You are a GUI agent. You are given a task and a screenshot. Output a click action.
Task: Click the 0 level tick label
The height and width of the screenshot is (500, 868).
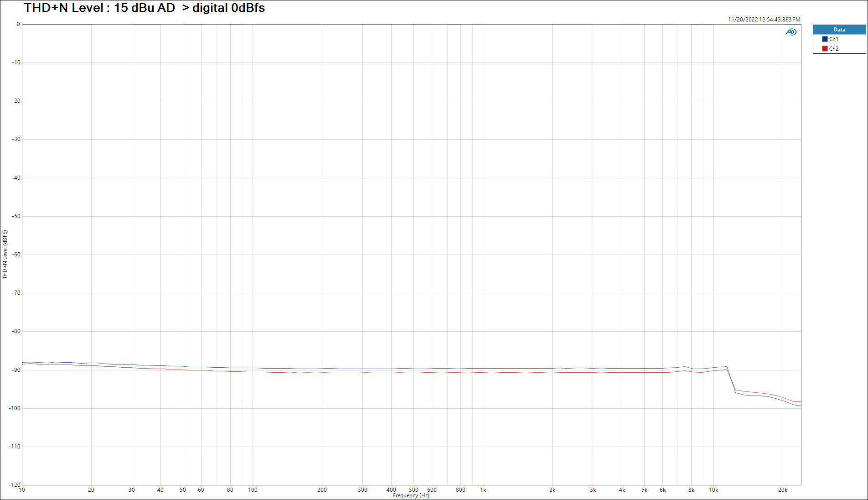click(x=18, y=24)
